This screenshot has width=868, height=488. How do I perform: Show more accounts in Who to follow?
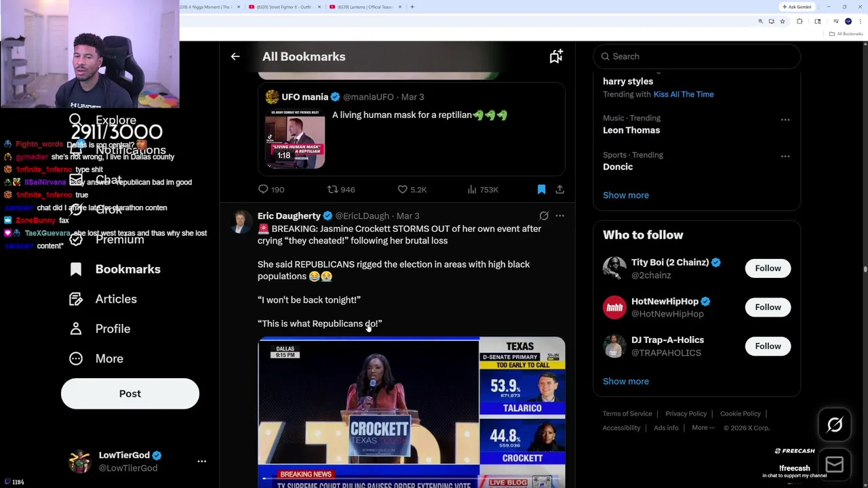(626, 381)
